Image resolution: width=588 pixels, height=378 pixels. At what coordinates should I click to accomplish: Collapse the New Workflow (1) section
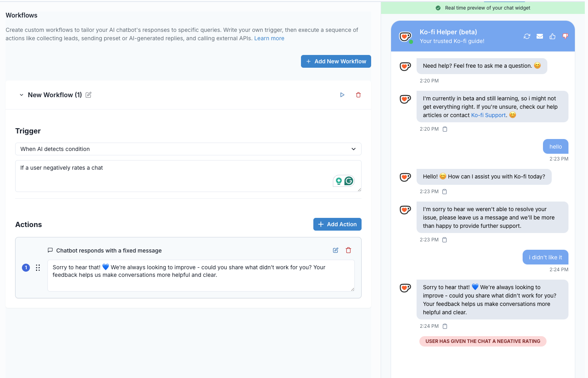22,95
